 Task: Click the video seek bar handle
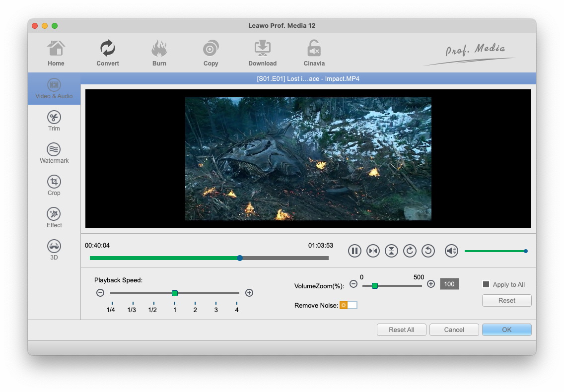(240, 258)
